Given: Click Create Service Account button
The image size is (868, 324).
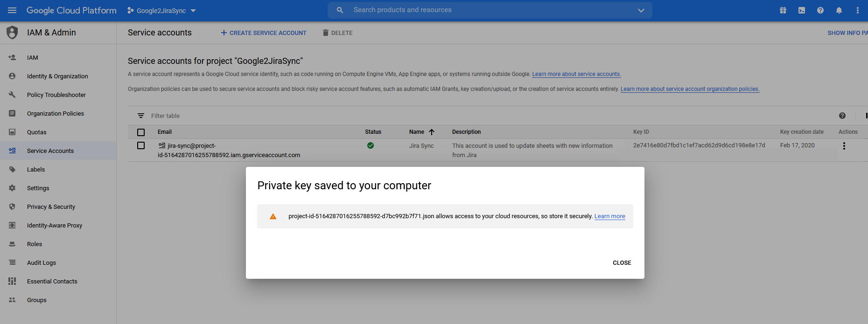Looking at the screenshot, I should pos(264,33).
